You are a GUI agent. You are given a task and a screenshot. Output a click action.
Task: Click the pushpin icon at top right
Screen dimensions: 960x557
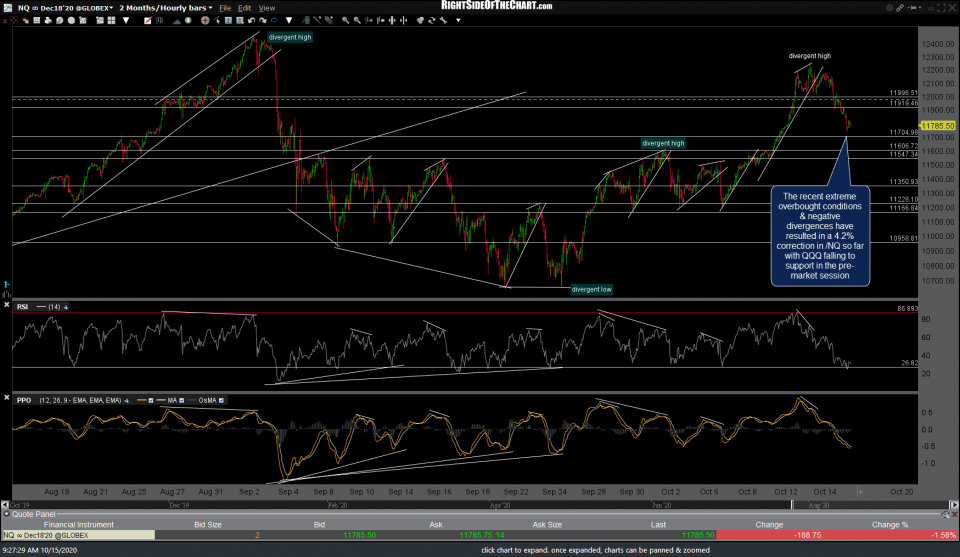[912, 8]
